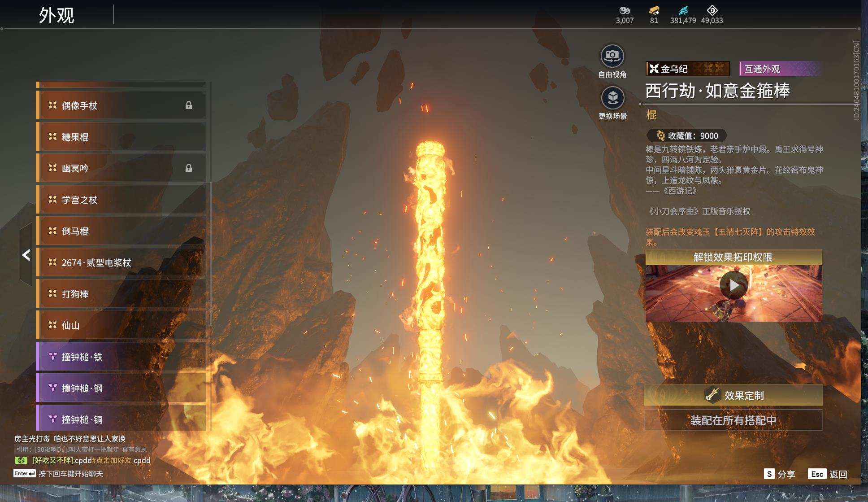Click the lock icon on the 偶像手杖 row
Image resolution: width=868 pixels, height=502 pixels.
189,105
